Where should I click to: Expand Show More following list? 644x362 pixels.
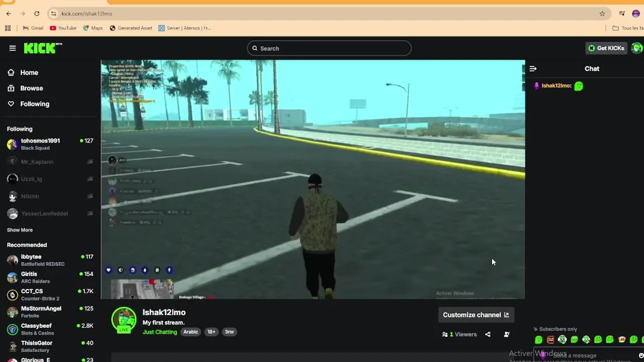click(x=20, y=230)
